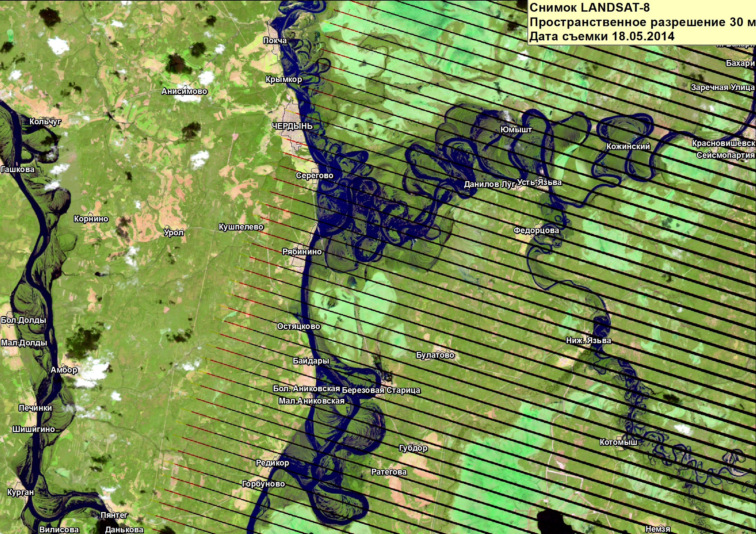
Task: Click the Немзя label
Action: (658, 529)
